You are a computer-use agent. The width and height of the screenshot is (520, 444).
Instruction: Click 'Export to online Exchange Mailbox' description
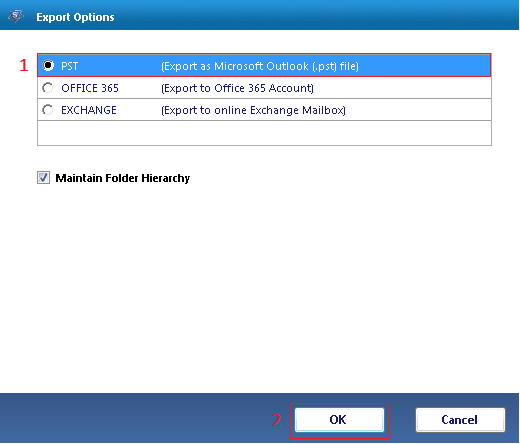(x=253, y=110)
